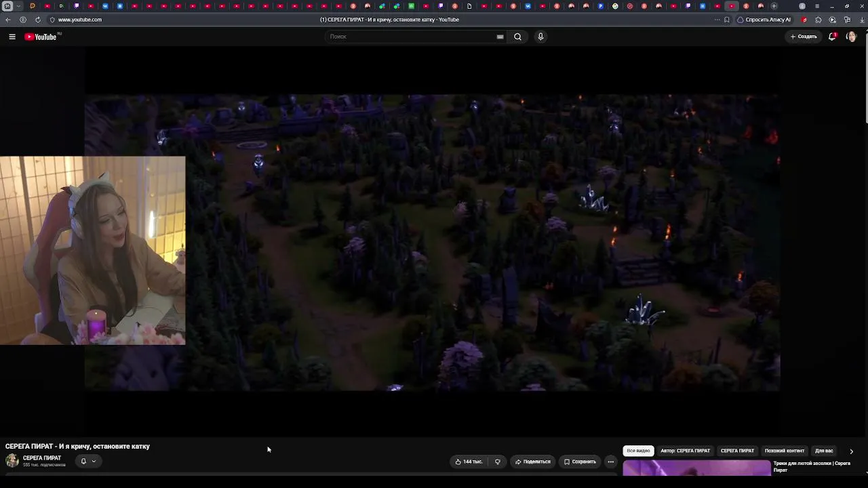Screen dimensions: 868x488
Task: Open the media playback control icon
Action: click(833, 20)
